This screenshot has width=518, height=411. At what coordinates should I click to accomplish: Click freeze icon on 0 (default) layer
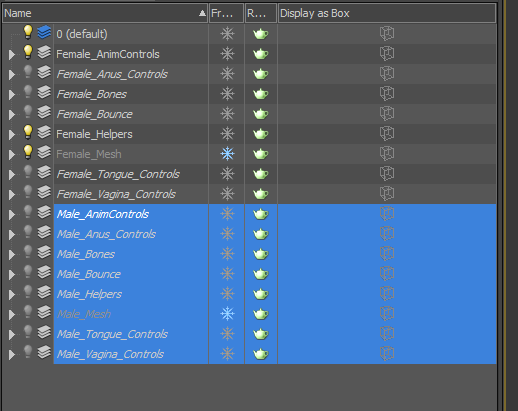[x=227, y=34]
